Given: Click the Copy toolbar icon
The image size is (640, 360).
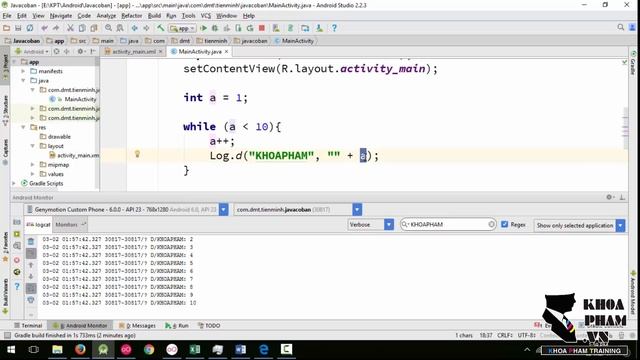Looking at the screenshot, I should point(82,28).
